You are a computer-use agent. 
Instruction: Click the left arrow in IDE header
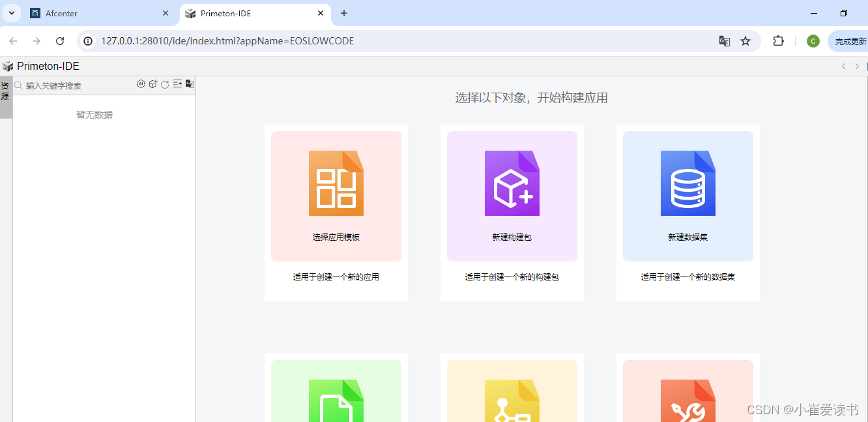click(x=844, y=66)
